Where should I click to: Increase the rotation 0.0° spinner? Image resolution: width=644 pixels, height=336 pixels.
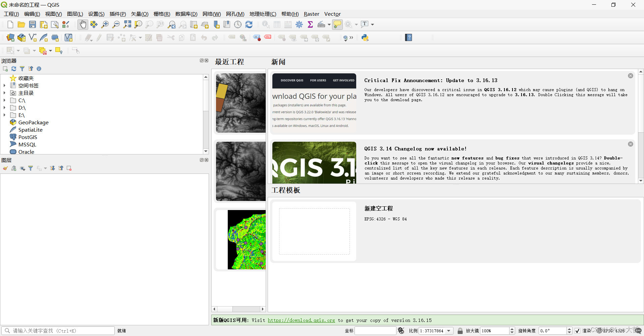(x=569, y=329)
